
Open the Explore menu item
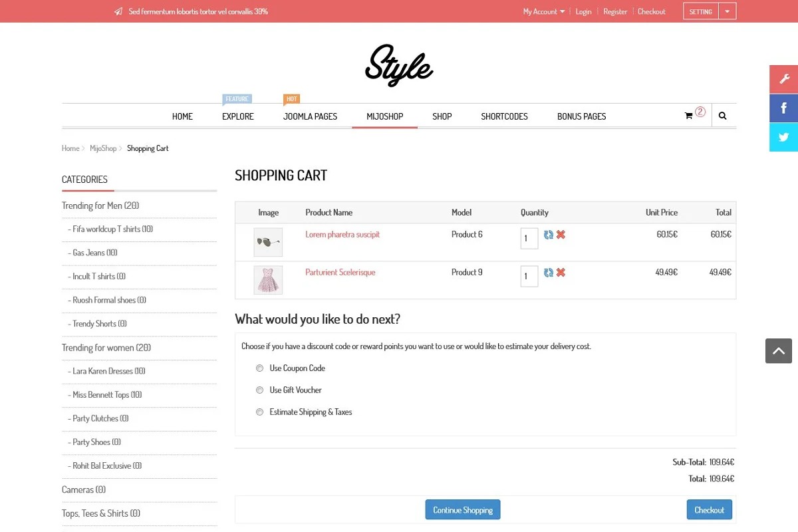(238, 116)
